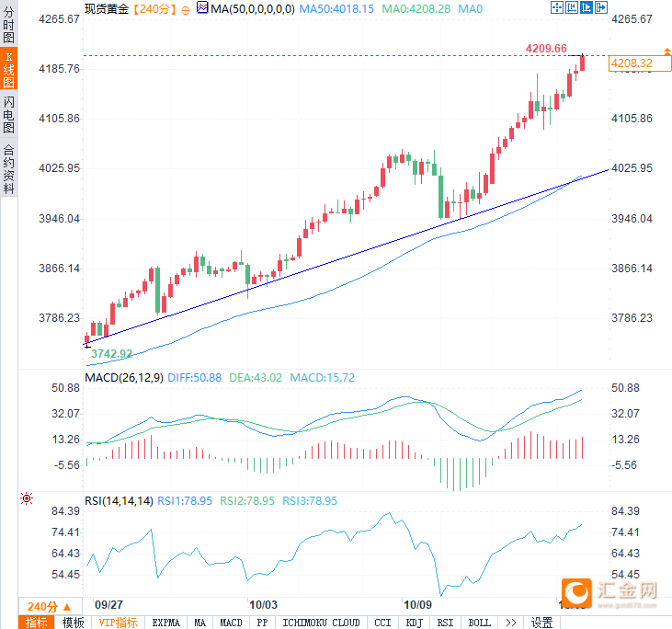Click the MACD(26,12,9) panel label
Viewport: 672px width, 629px height.
[124, 378]
